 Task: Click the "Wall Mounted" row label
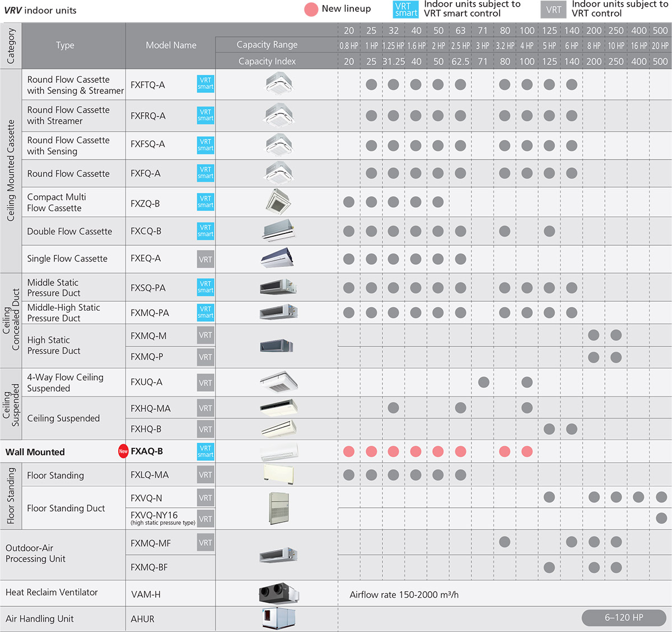click(x=35, y=452)
